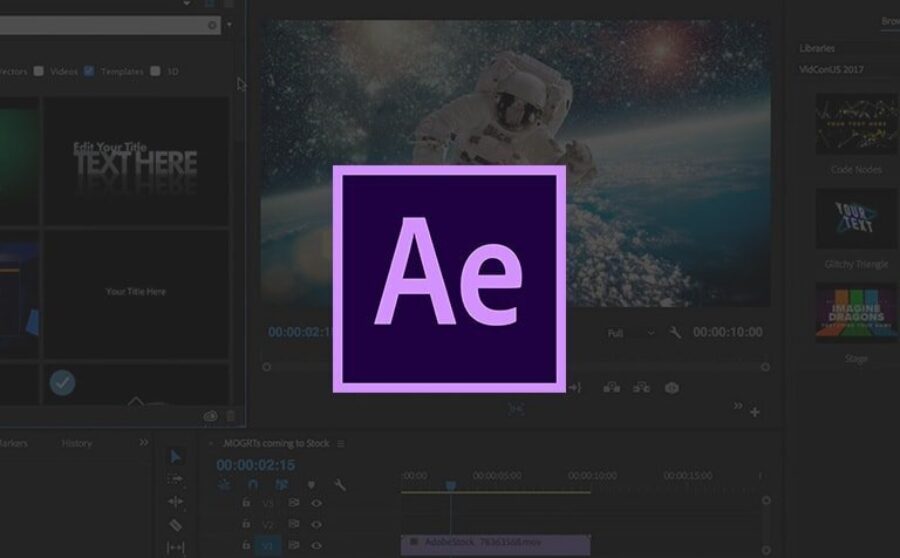Toggle nest sequence insert icon in timeline

tap(224, 485)
